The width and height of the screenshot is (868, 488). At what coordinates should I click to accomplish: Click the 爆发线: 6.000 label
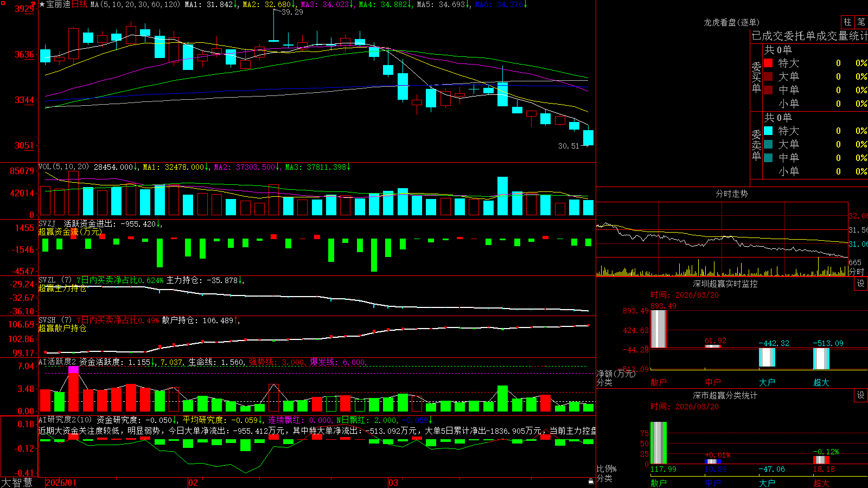(x=338, y=362)
